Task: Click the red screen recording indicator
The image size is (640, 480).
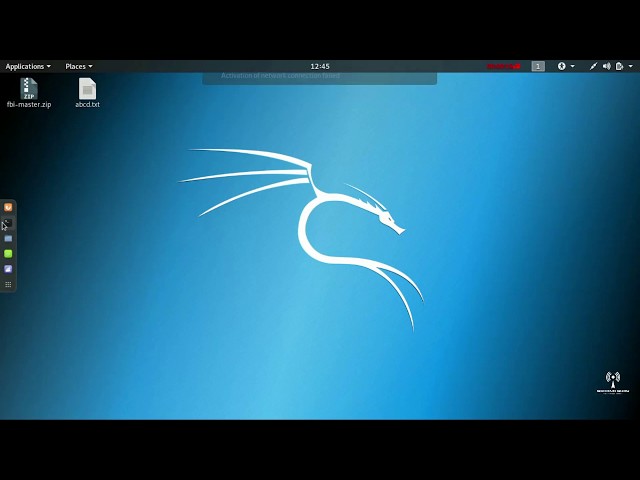Action: (503, 66)
